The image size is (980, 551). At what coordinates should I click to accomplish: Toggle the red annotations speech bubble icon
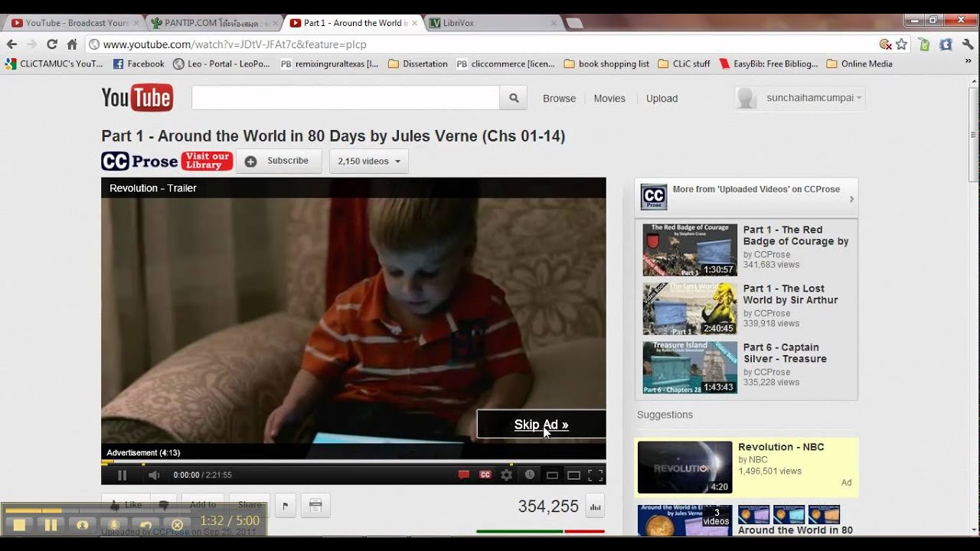click(x=463, y=475)
